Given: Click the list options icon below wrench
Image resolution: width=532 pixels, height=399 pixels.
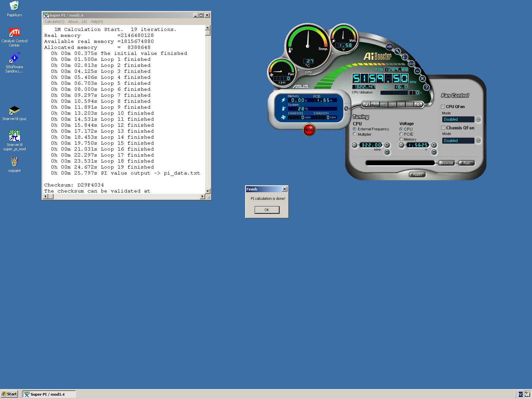Looking at the screenshot, I should click(x=405, y=57).
